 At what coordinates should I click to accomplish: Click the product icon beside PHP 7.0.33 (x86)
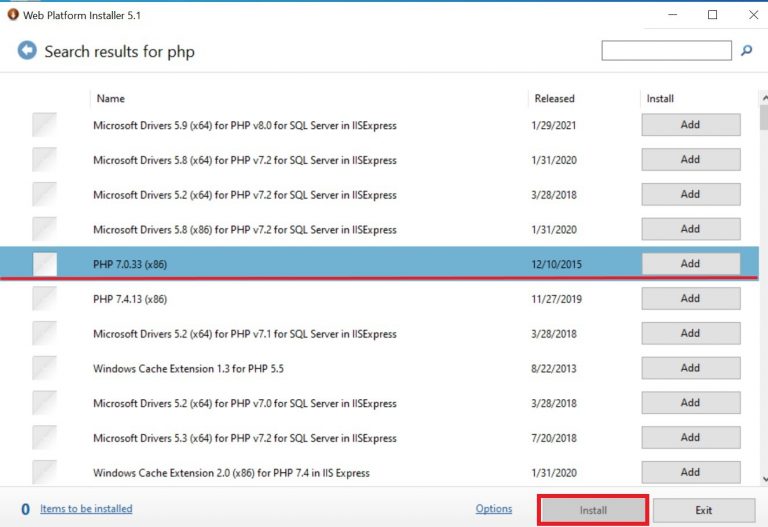[45, 264]
